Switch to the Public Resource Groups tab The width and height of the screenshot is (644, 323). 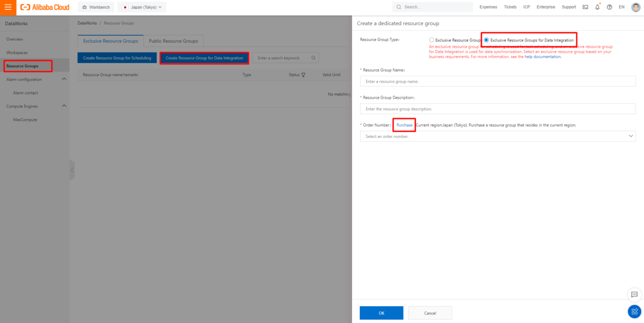click(x=173, y=41)
